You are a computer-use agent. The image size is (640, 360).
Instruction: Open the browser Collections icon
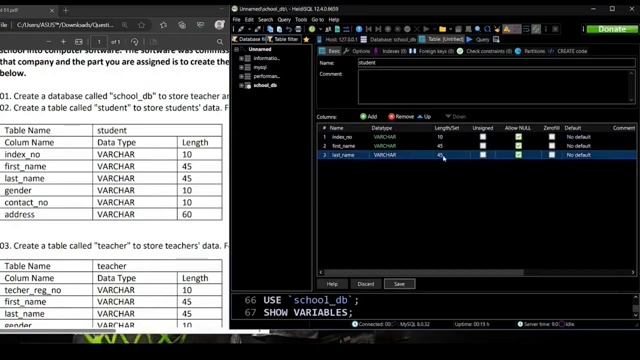tap(182, 25)
